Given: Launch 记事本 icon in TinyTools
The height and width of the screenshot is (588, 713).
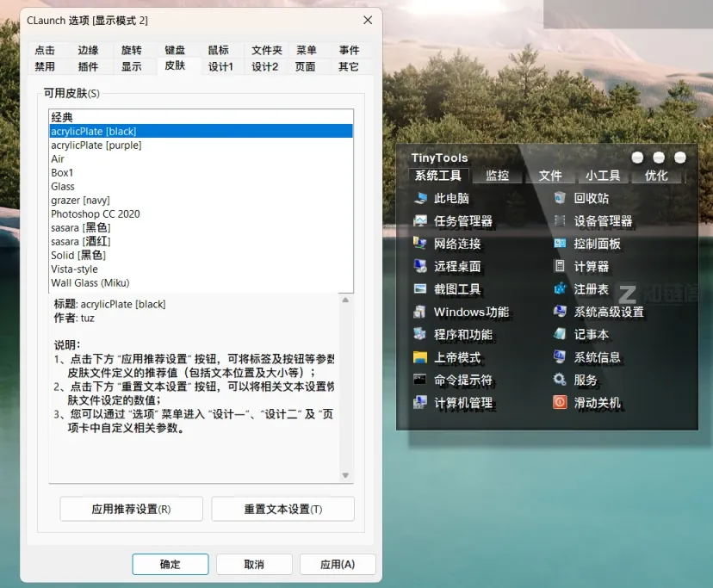Looking at the screenshot, I should point(560,334).
